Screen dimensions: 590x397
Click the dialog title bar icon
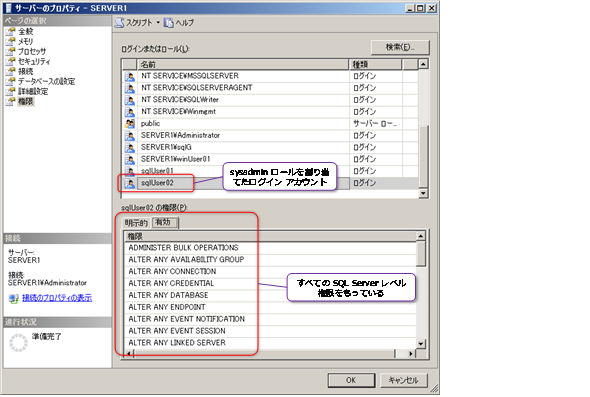pos(8,8)
